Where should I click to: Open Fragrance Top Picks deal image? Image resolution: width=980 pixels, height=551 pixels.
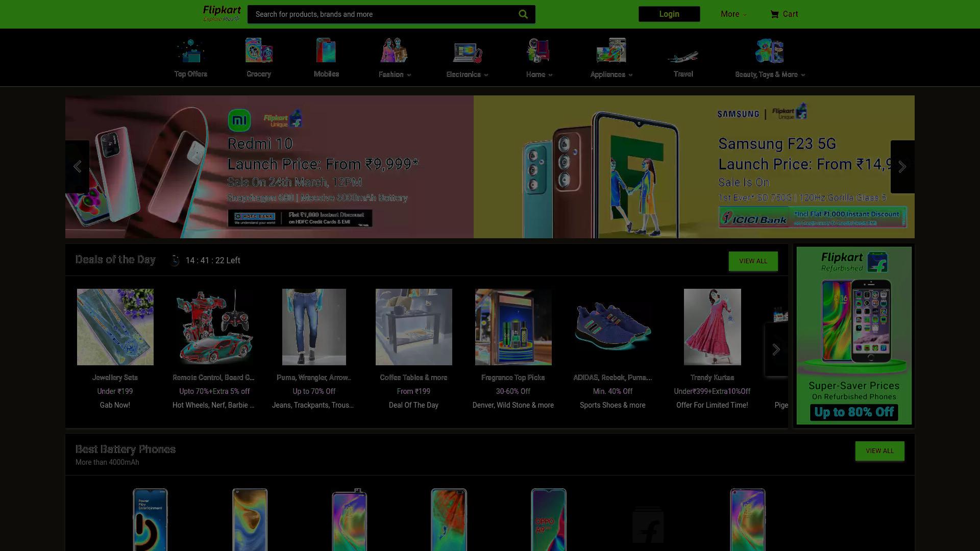coord(513,327)
